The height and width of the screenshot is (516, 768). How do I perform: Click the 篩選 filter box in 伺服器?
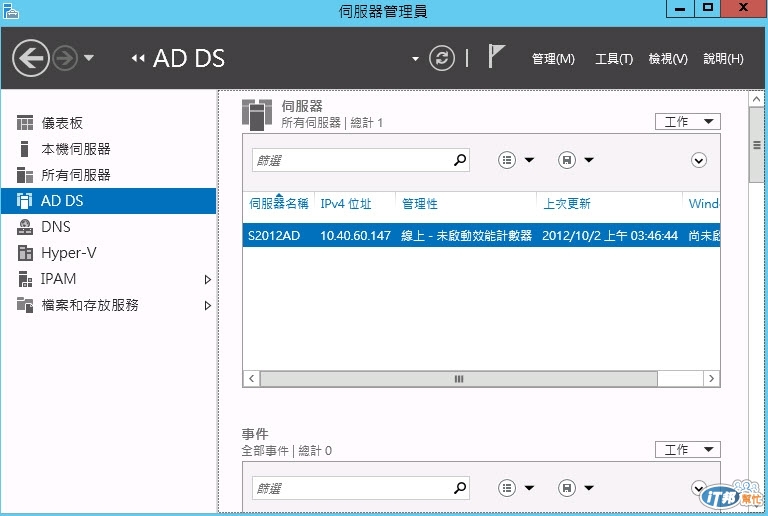pos(361,160)
